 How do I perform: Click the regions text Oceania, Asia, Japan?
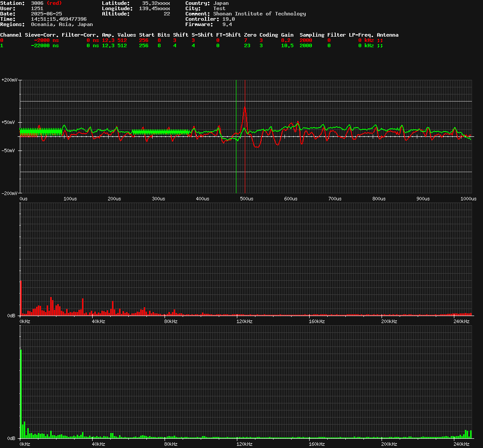(x=62, y=24)
